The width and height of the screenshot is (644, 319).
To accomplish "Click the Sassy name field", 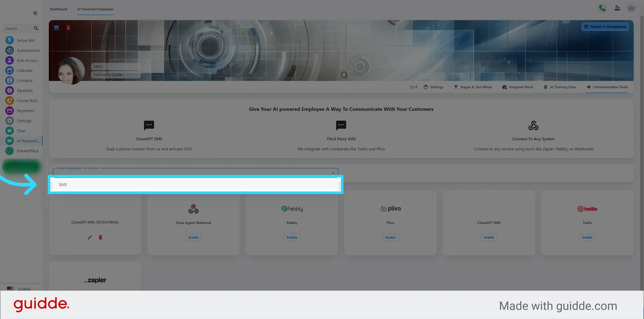I will [115, 66].
